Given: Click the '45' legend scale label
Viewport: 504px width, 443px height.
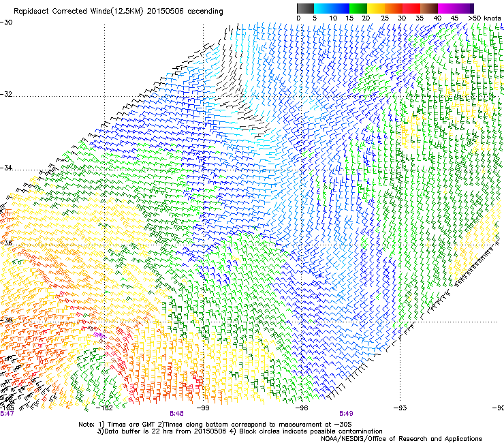Looking at the screenshot, I should click(454, 18).
